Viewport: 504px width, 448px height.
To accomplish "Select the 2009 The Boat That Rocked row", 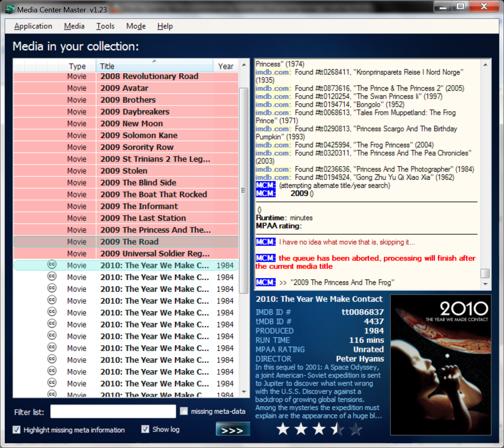I will (x=126, y=195).
